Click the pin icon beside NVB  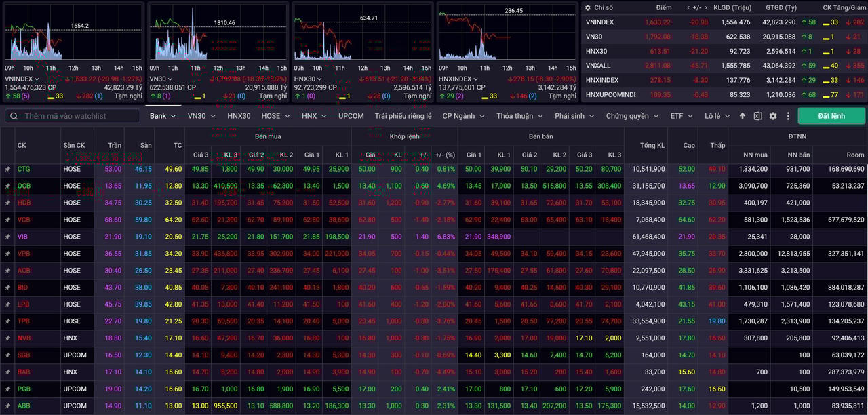coord(7,338)
